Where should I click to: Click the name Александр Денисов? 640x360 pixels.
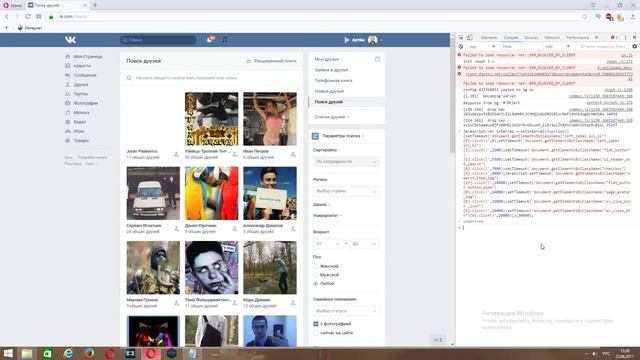pos(263,225)
